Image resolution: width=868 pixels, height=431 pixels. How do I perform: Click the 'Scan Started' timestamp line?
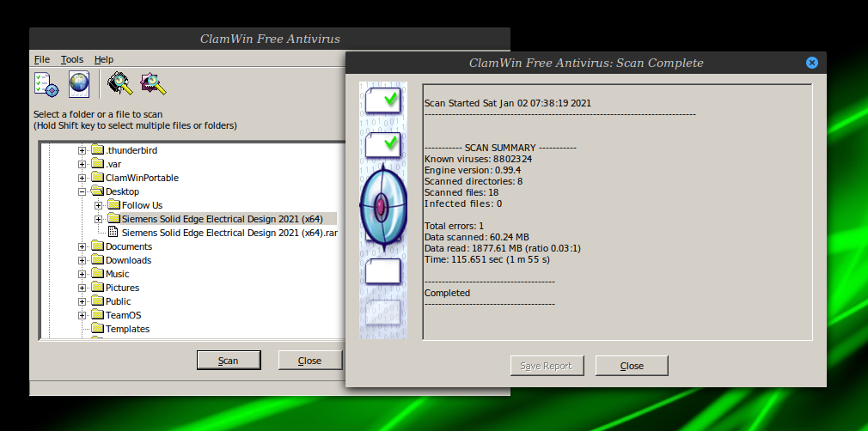[x=508, y=103]
